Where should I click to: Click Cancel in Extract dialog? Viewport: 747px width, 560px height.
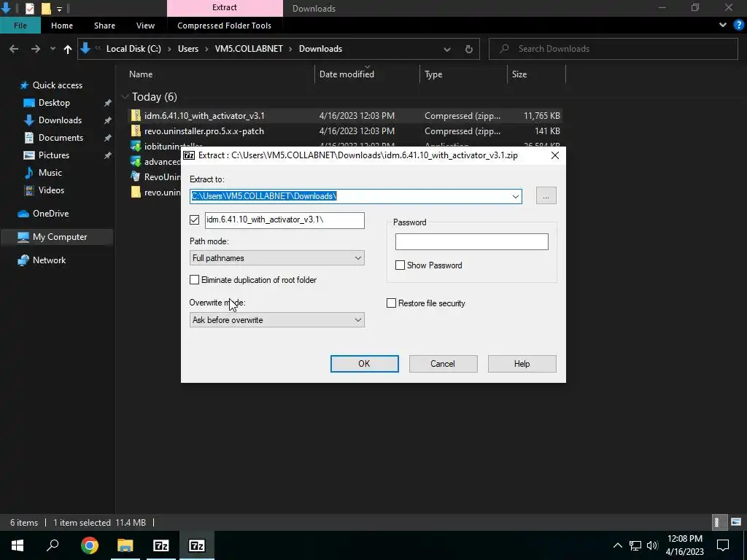coord(443,364)
